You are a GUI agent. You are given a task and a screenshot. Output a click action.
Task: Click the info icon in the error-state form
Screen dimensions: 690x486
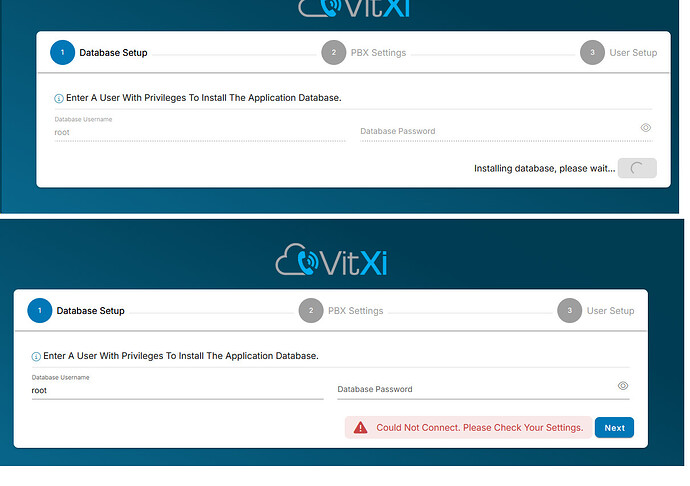click(x=37, y=356)
